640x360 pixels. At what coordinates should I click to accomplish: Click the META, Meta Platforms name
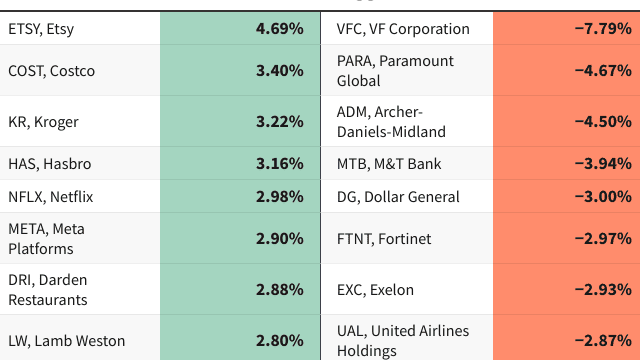(46, 238)
